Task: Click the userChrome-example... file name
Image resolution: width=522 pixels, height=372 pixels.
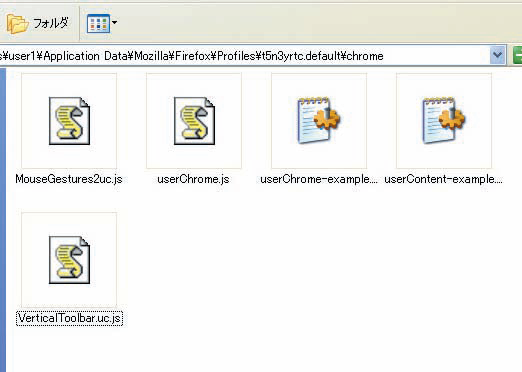Action: point(319,179)
